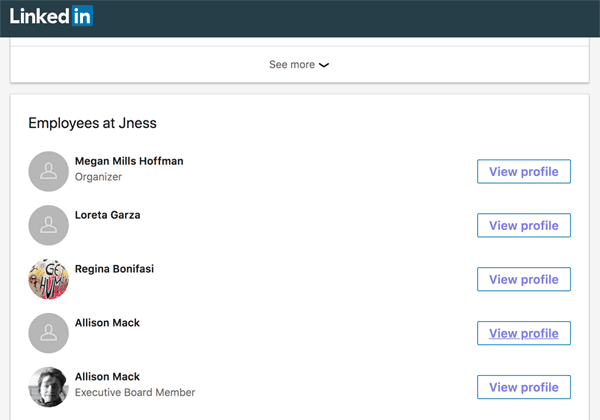
Task: View profile of the Executive Board Member
Action: click(x=524, y=387)
